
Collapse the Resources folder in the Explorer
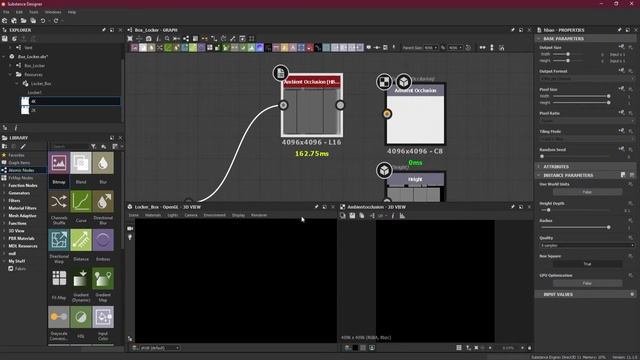pyautogui.click(x=10, y=75)
